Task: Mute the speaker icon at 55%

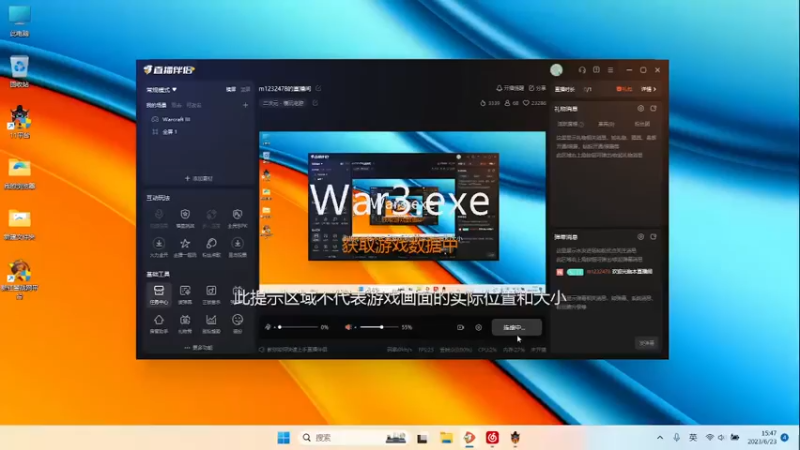Action: 348,327
